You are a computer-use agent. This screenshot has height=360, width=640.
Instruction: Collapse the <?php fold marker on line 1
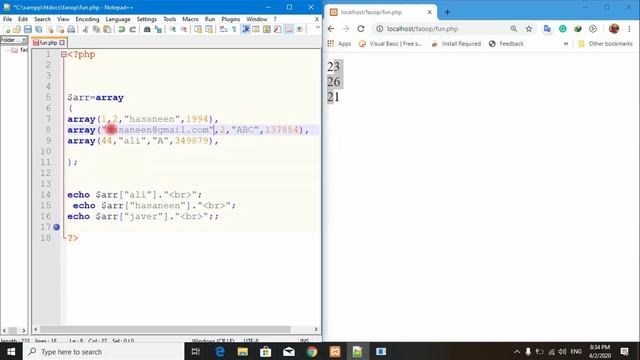point(63,54)
